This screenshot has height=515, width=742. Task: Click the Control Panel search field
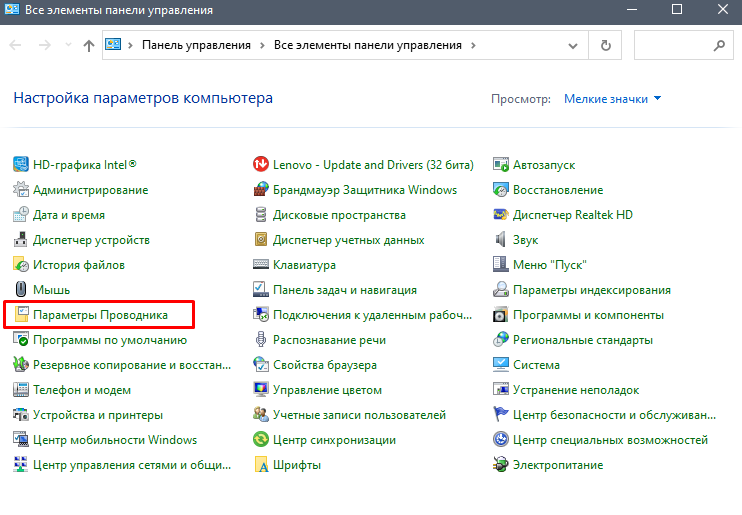coord(683,45)
